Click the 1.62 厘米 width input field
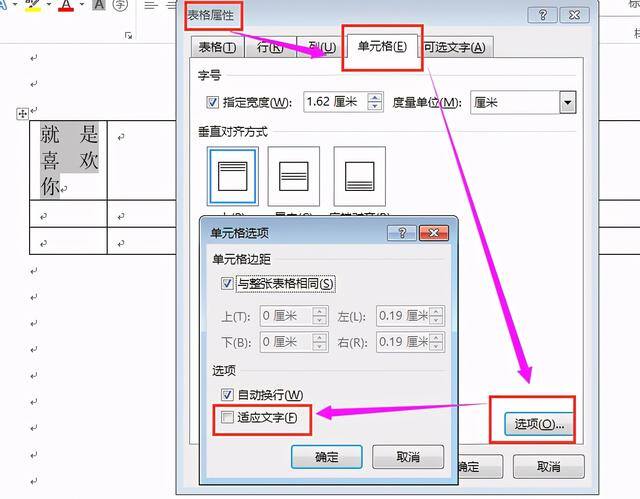The height and width of the screenshot is (499, 640). 335,102
